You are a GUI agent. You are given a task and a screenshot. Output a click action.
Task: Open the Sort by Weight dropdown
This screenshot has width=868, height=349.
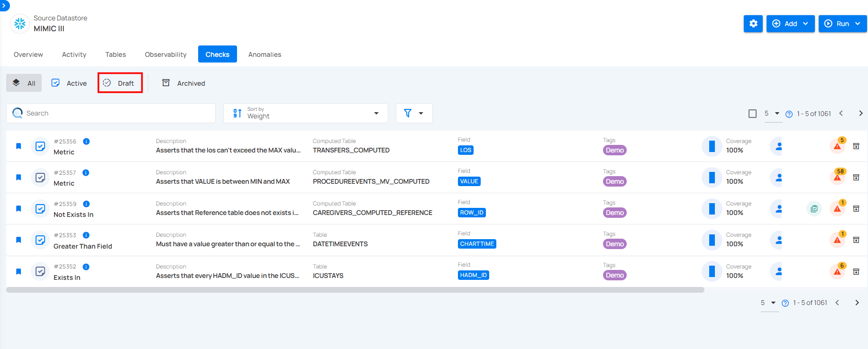[x=306, y=113]
